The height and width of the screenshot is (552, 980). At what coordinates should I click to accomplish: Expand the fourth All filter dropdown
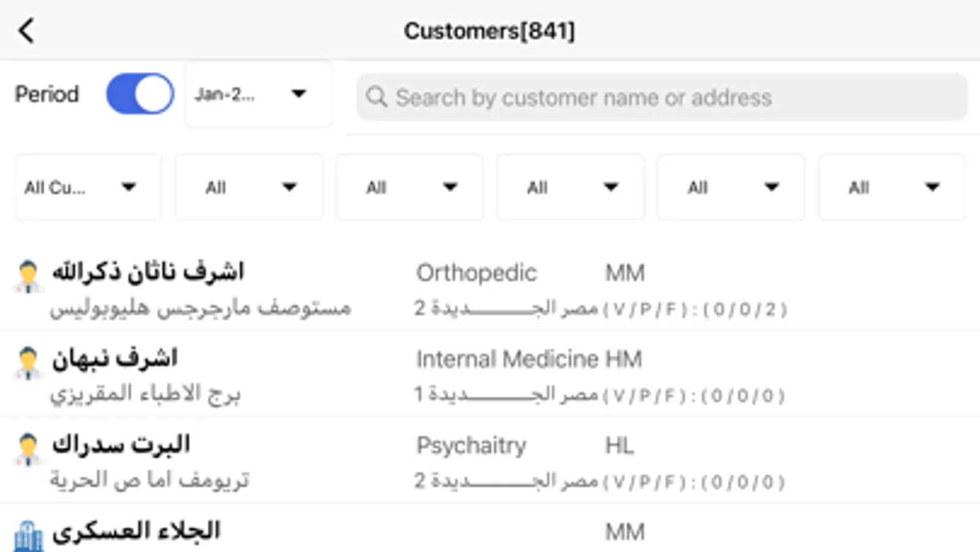click(x=571, y=187)
